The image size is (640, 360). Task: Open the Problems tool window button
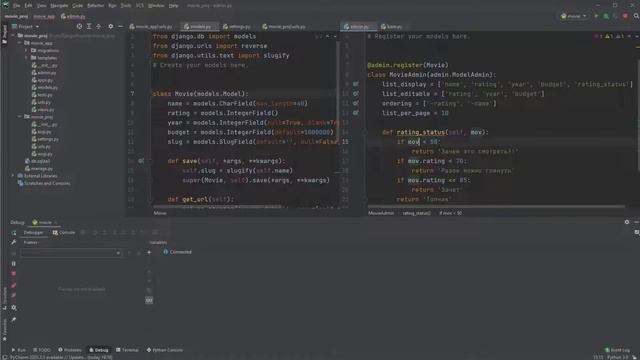70,350
